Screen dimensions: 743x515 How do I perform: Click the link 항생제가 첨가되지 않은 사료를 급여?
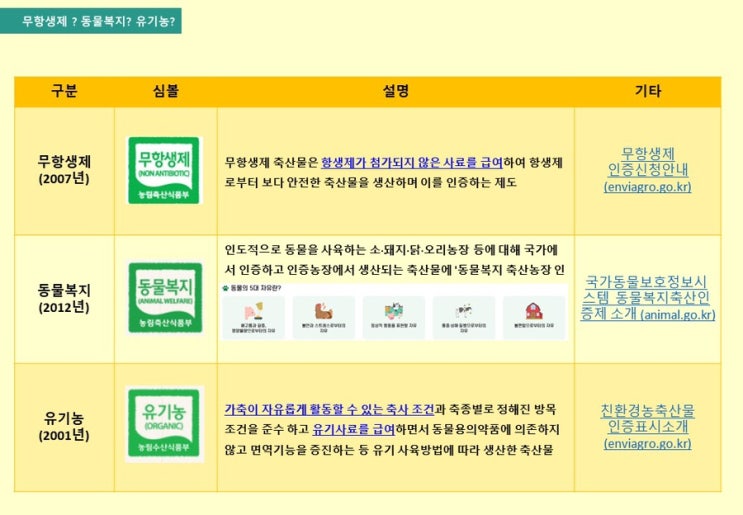click(412, 163)
